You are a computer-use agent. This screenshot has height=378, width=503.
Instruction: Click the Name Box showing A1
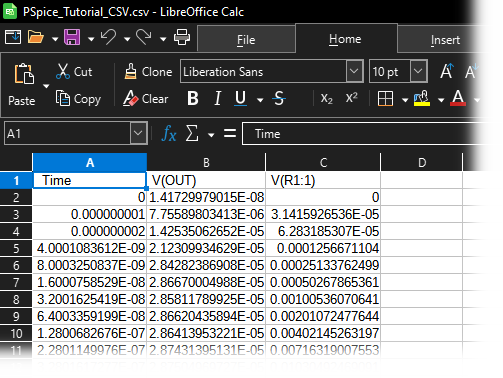tap(67, 133)
